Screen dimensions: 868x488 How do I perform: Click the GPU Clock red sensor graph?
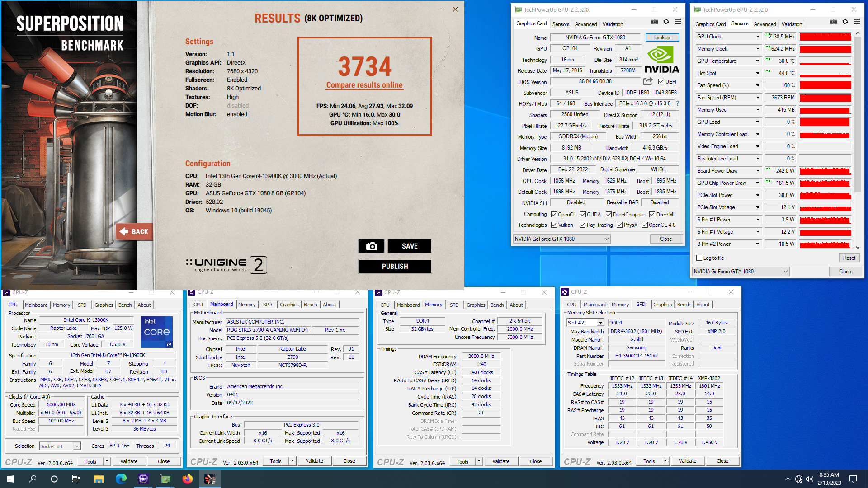click(x=825, y=37)
